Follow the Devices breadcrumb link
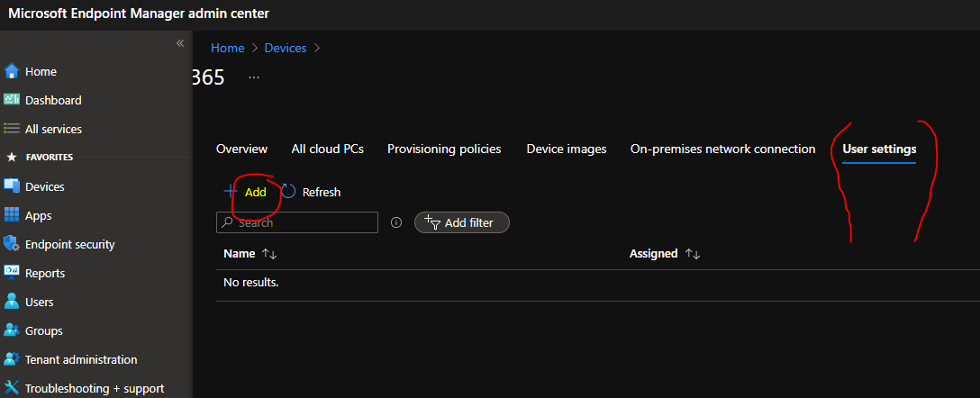The image size is (980, 398). coord(286,48)
